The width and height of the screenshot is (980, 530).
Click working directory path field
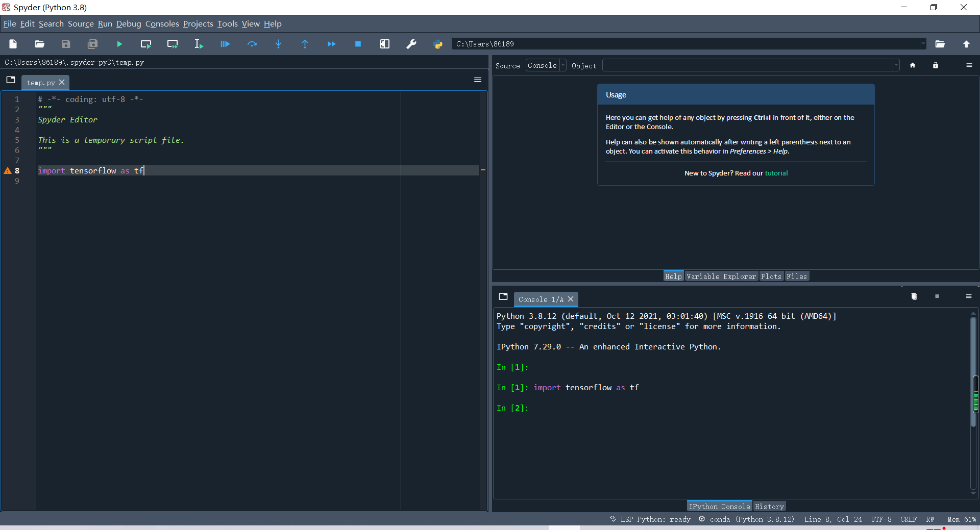click(x=686, y=44)
